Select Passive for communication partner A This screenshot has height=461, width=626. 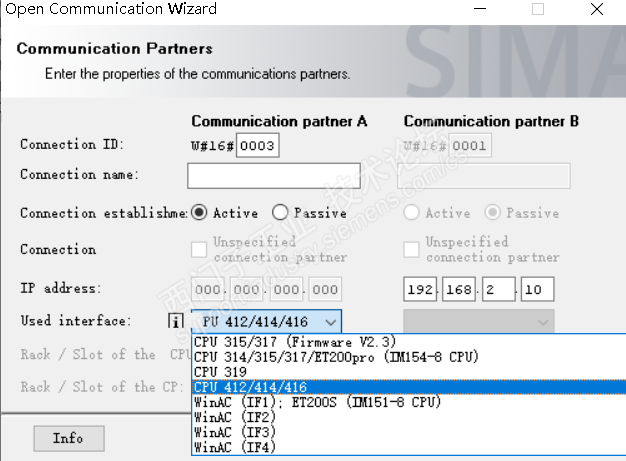tap(280, 212)
